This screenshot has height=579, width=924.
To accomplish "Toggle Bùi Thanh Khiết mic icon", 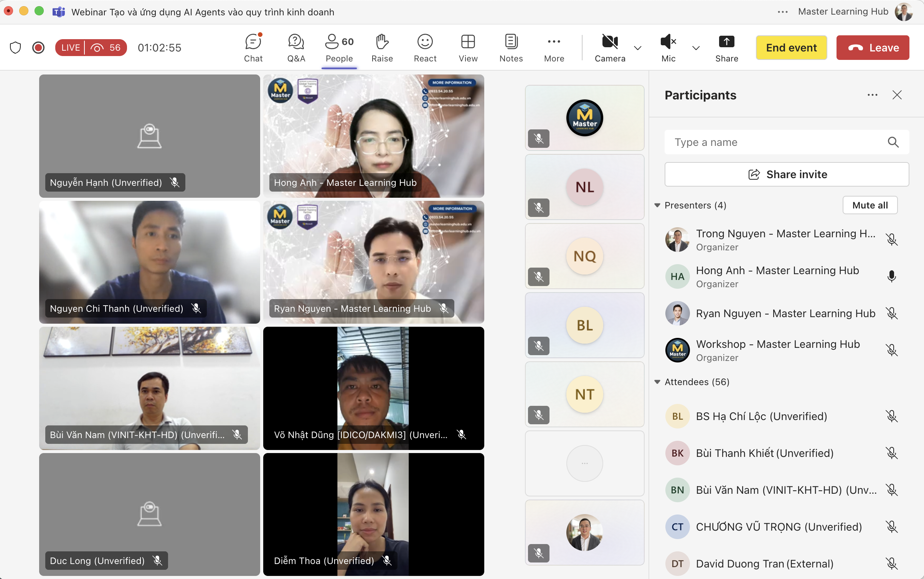I will pos(892,453).
